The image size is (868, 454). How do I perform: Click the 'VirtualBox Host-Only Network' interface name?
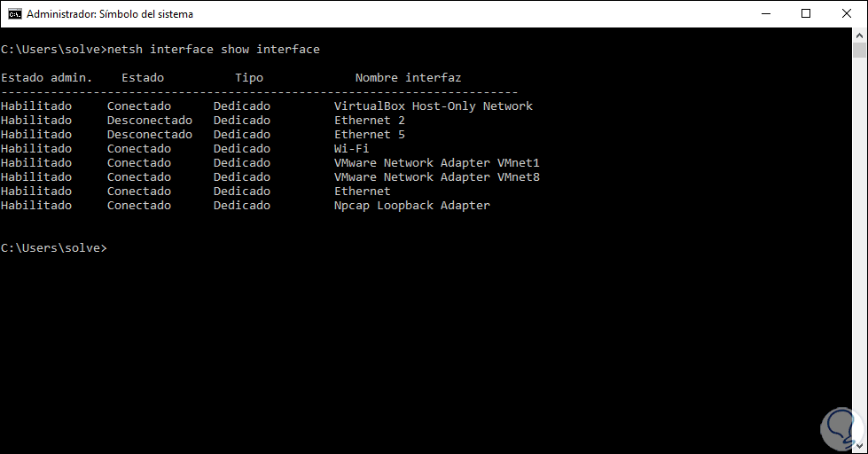pyautogui.click(x=433, y=106)
